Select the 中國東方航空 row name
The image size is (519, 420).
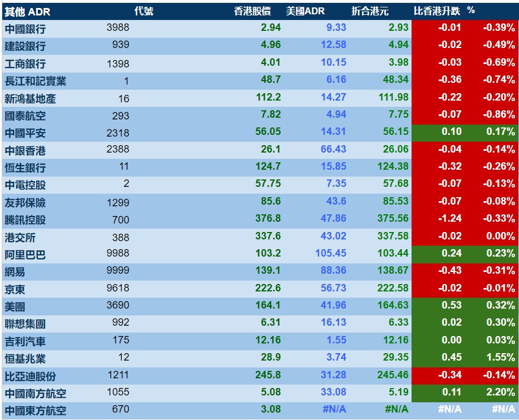(x=35, y=411)
